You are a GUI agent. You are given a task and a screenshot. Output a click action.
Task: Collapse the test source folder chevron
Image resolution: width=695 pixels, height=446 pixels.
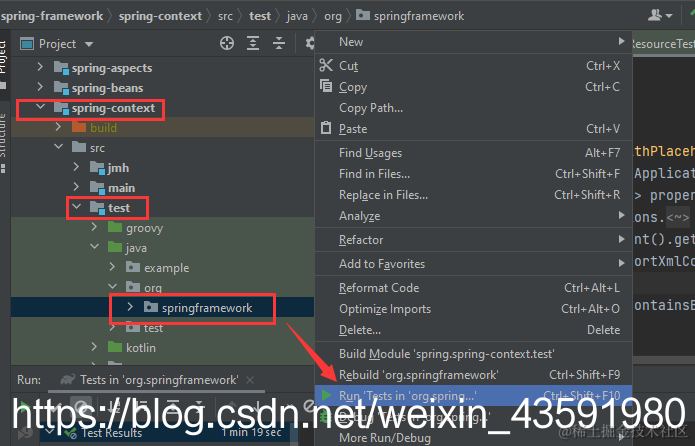point(77,207)
